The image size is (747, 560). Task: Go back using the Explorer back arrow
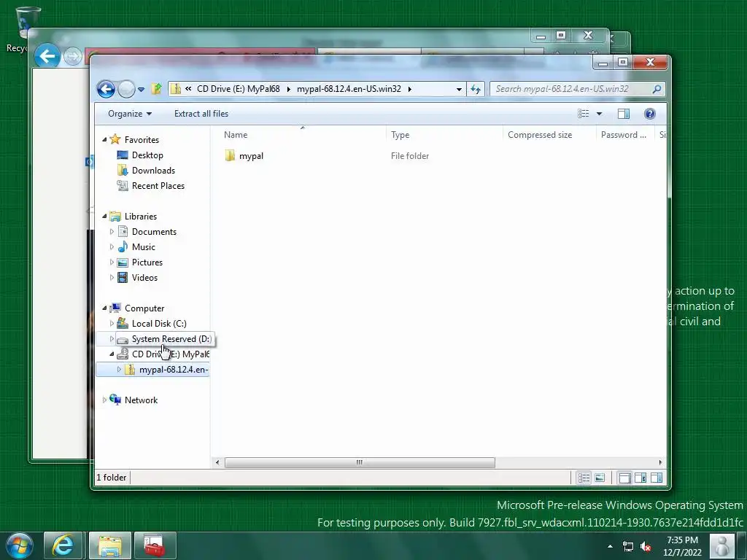pos(106,89)
